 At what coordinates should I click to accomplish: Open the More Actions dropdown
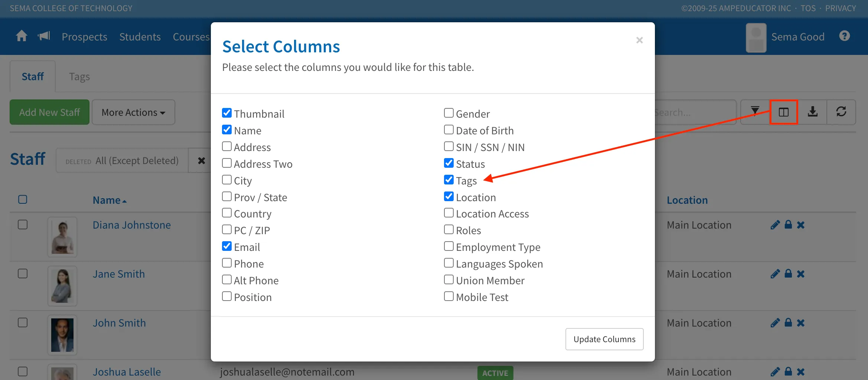[x=133, y=112]
